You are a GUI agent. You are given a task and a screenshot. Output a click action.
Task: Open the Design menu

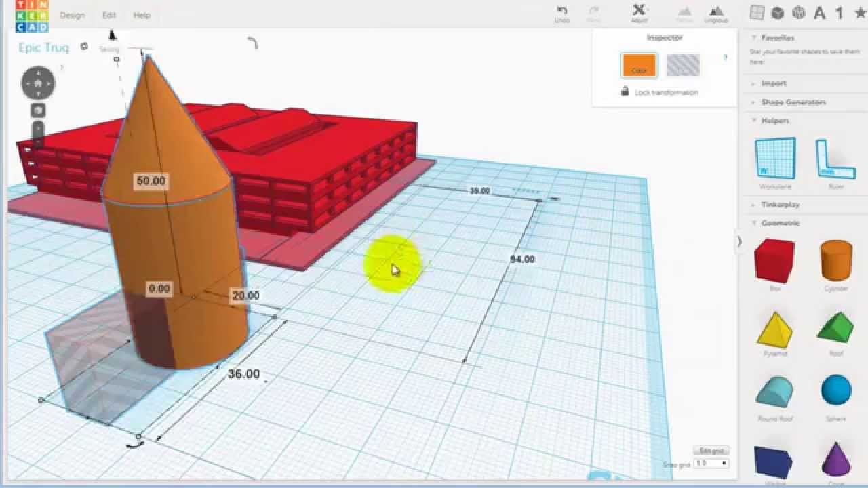tap(72, 15)
